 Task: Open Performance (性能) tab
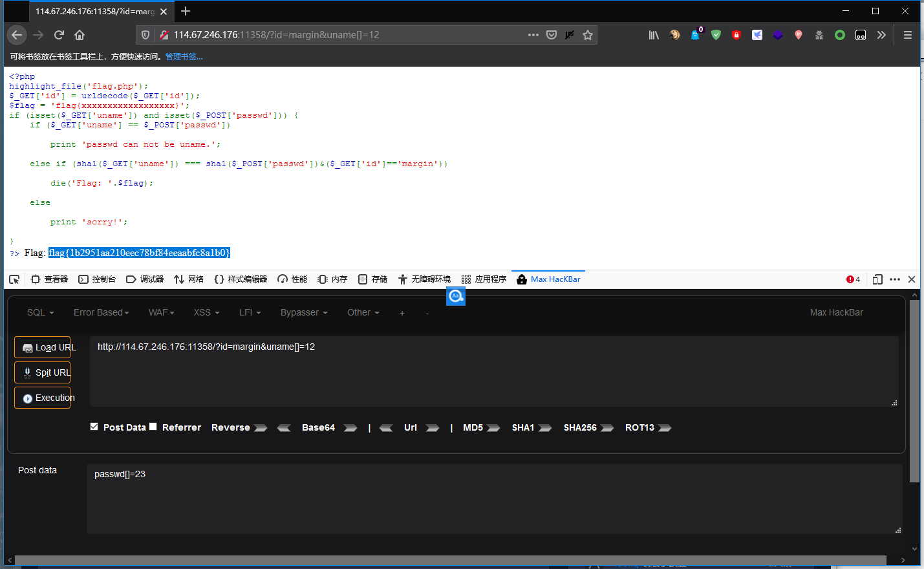point(292,279)
